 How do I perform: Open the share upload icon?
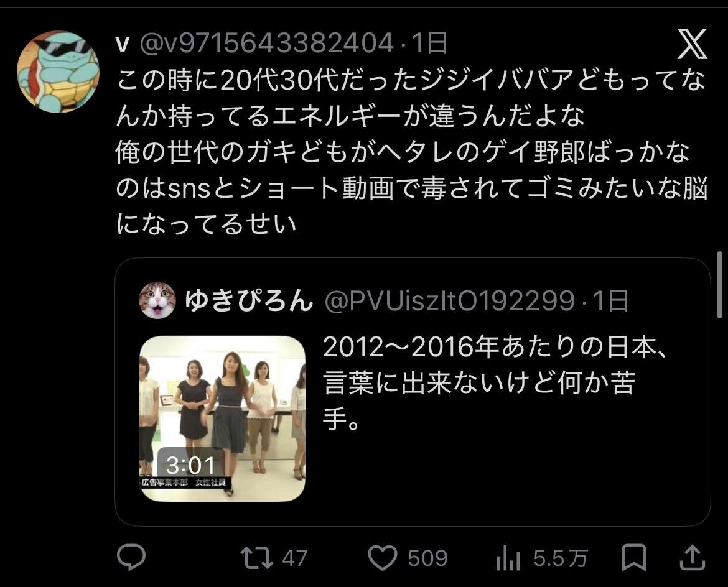[693, 557]
